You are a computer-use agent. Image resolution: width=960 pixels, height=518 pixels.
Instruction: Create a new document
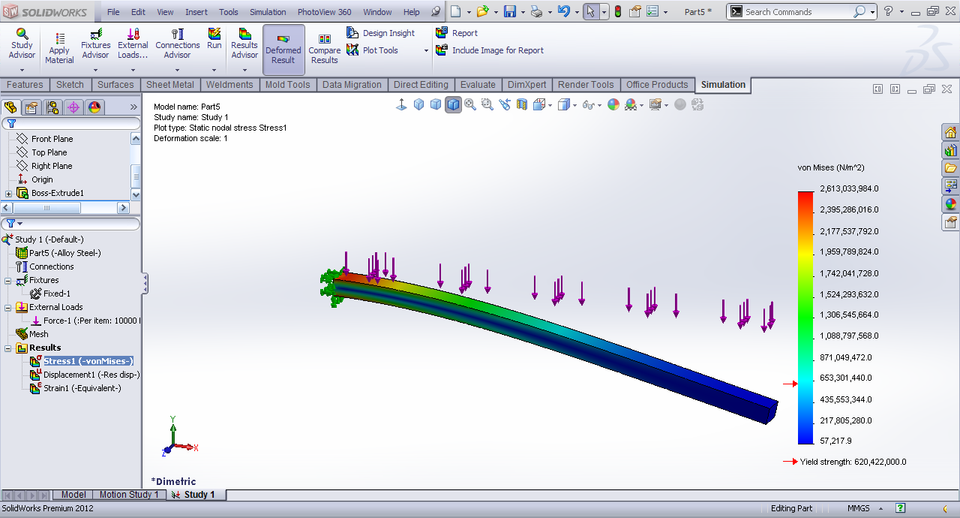[x=456, y=12]
